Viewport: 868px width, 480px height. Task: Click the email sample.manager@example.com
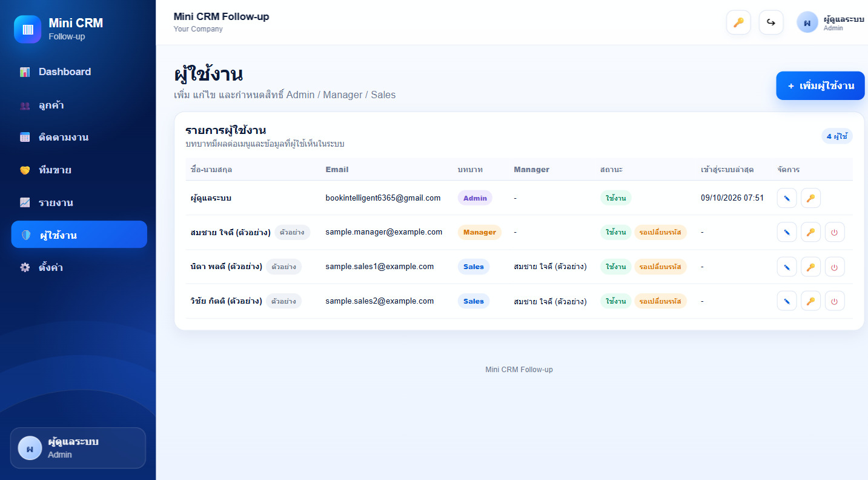[384, 232]
